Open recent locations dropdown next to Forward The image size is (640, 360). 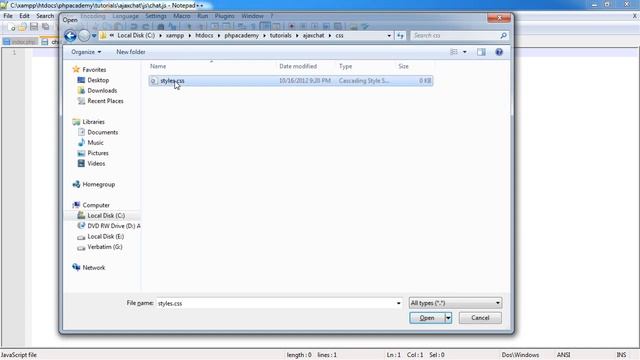pos(94,36)
